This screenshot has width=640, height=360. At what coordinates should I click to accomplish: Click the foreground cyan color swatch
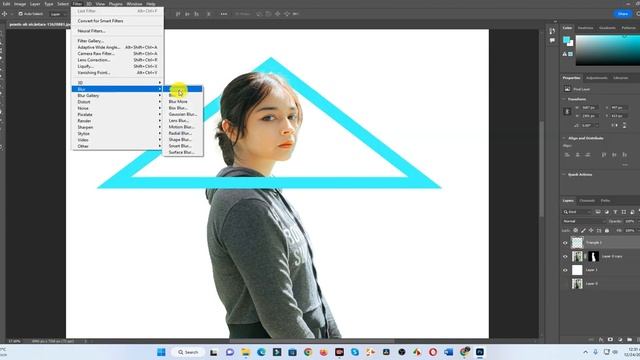(567, 40)
